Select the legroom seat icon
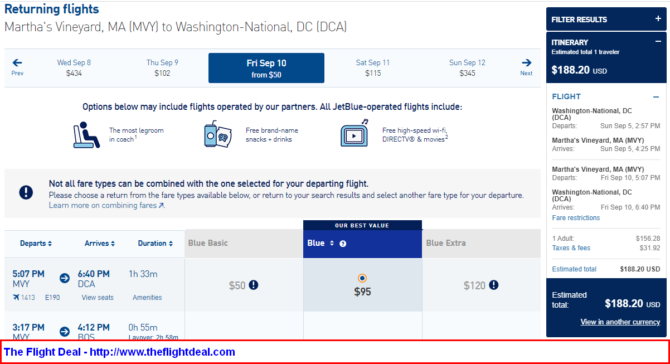The height and width of the screenshot is (364, 670). click(x=86, y=135)
